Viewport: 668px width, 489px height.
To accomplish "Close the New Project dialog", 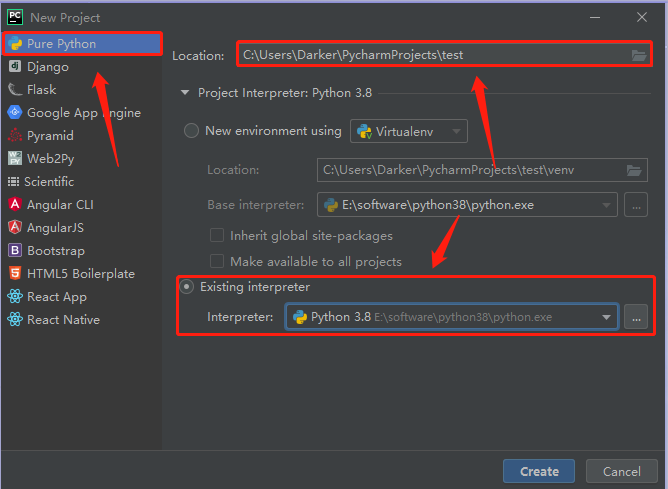I will point(642,17).
